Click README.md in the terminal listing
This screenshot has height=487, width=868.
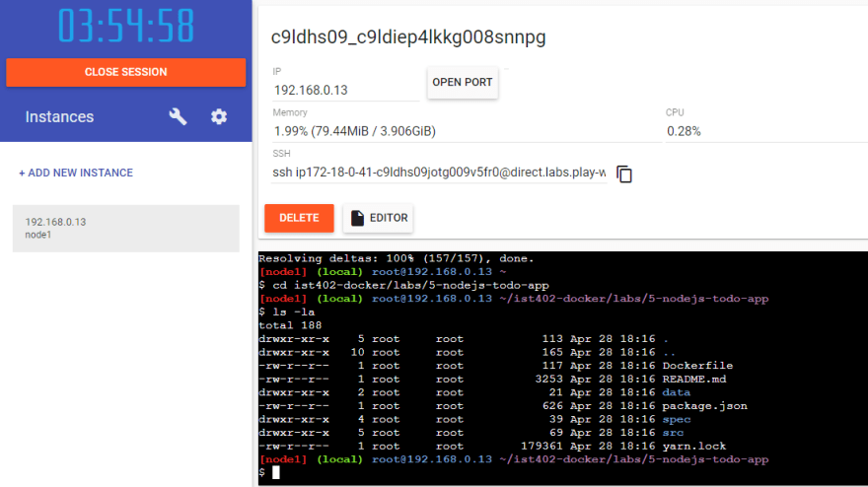(694, 380)
